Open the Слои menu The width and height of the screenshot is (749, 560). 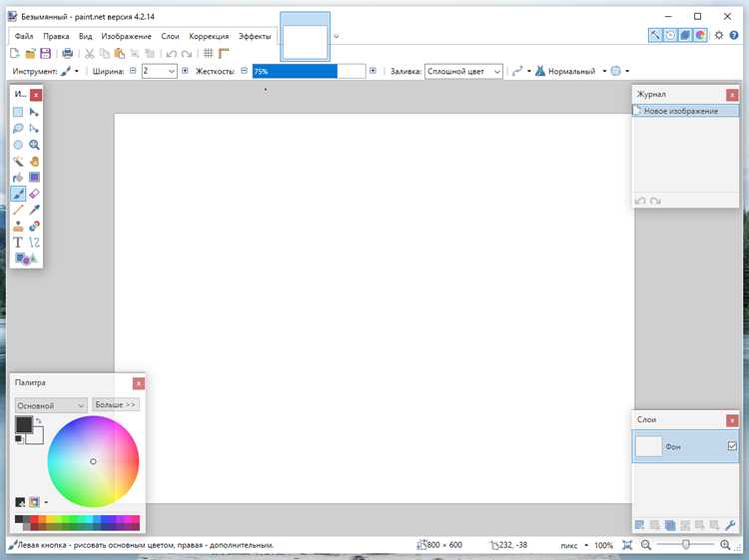tap(170, 36)
